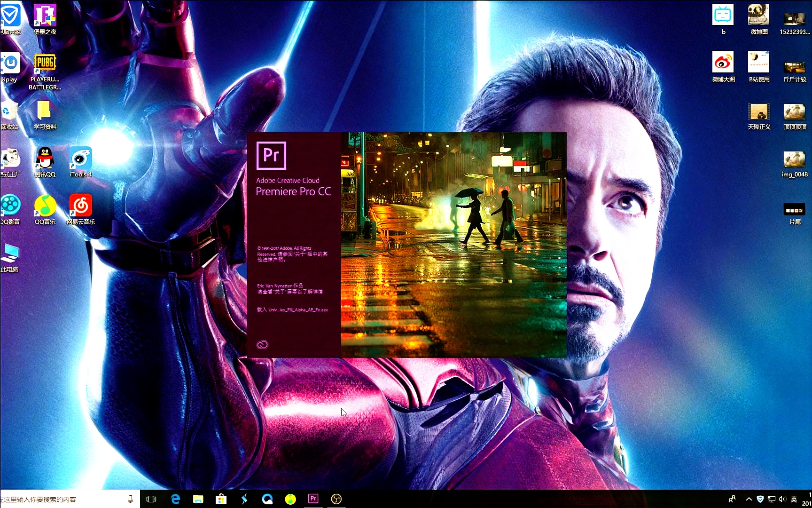
Task: Select the 片尾 video file
Action: [x=795, y=214]
